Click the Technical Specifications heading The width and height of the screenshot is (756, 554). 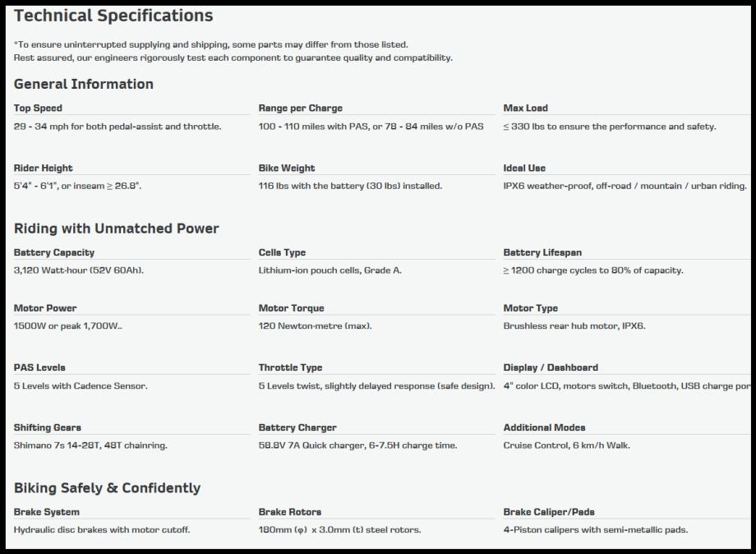coord(113,16)
